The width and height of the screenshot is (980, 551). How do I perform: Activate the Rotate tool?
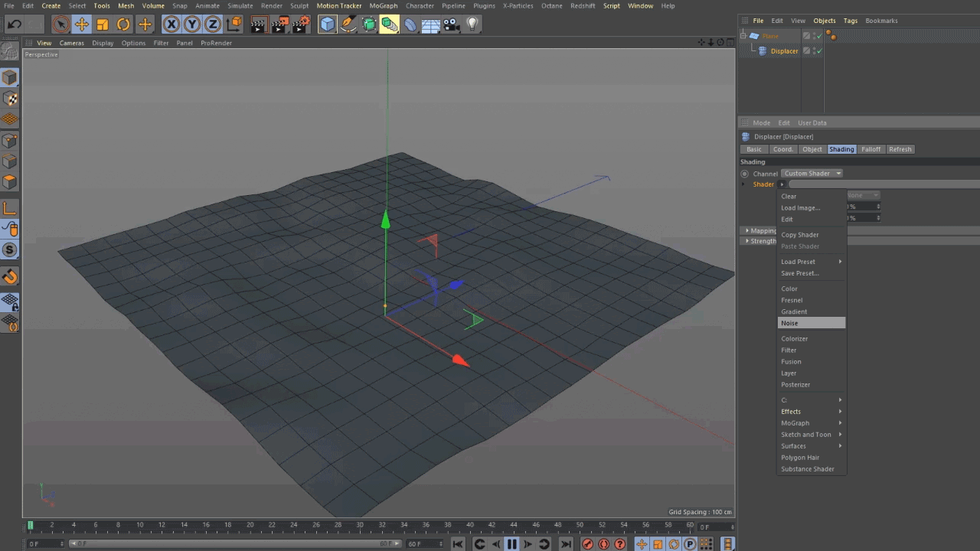pos(123,24)
